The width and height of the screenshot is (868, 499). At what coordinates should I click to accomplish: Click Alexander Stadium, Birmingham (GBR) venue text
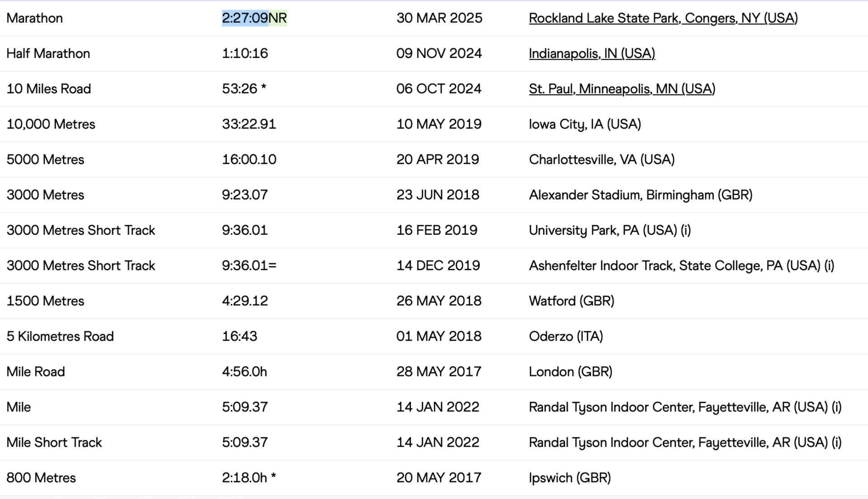[x=641, y=195]
